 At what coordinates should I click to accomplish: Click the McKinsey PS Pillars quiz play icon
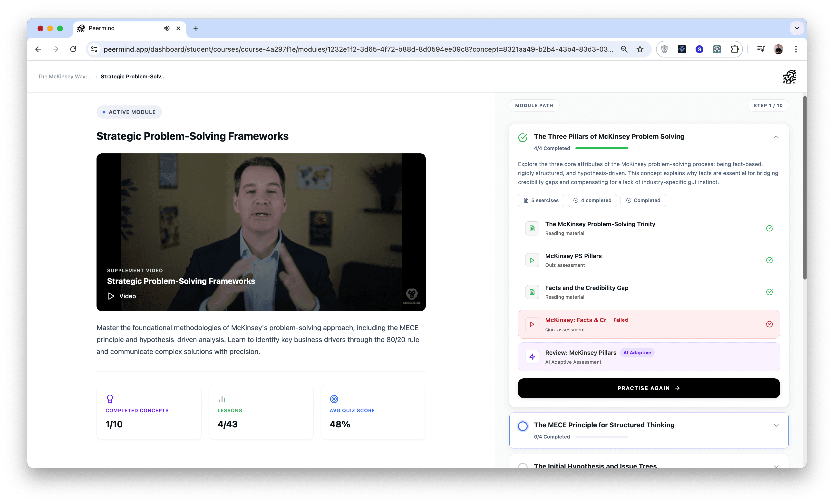tap(532, 260)
